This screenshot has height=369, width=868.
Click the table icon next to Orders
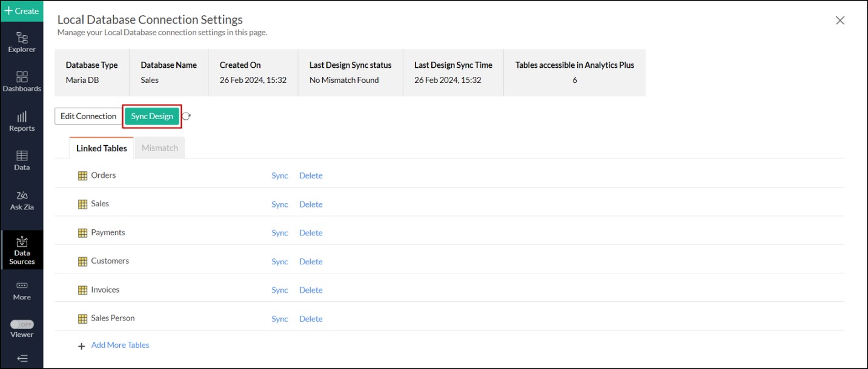tap(82, 175)
